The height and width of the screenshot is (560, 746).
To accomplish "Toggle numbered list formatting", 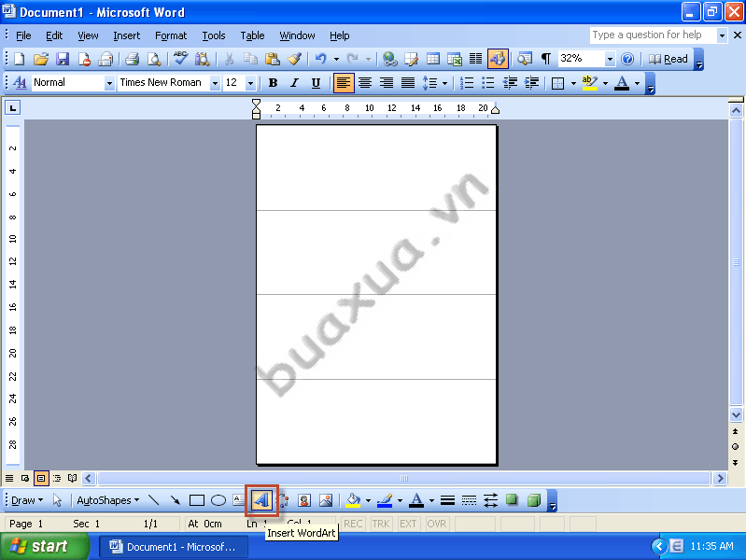I will click(467, 83).
